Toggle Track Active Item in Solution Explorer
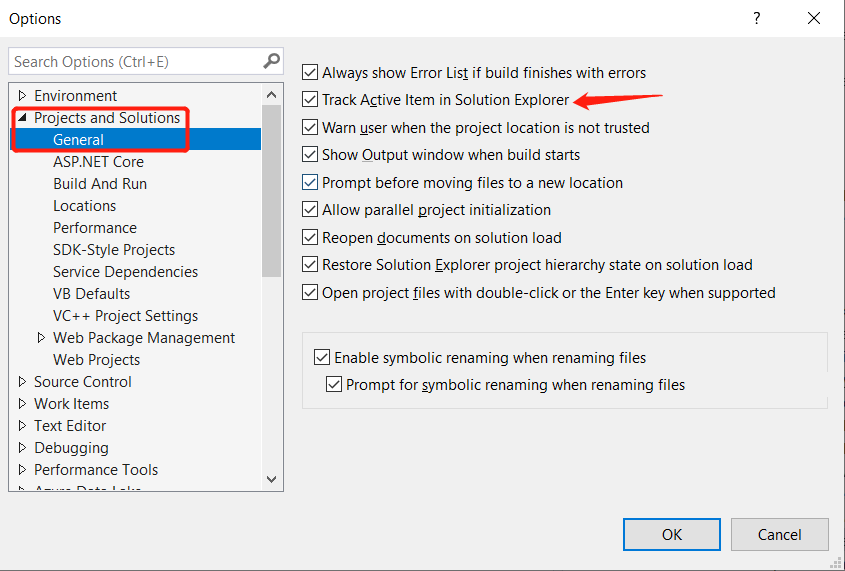 pyautogui.click(x=310, y=100)
